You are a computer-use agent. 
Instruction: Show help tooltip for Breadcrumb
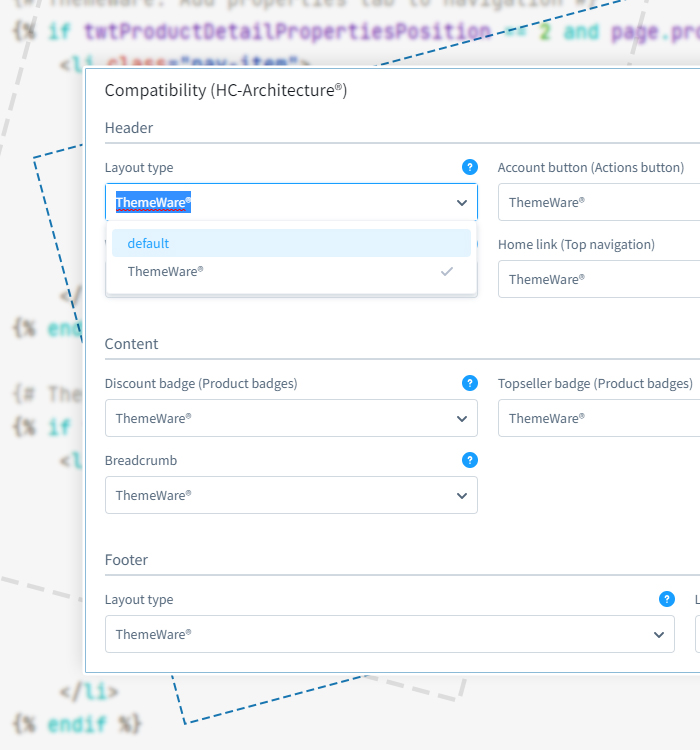click(470, 460)
